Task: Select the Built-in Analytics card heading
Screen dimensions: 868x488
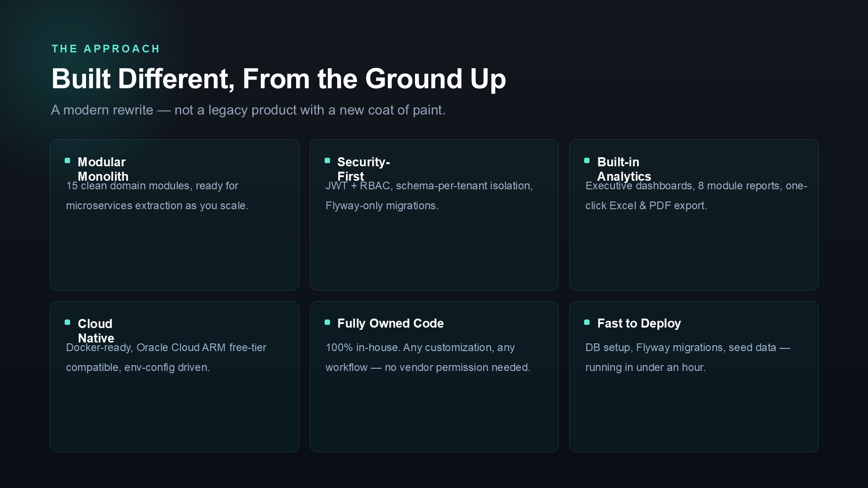Action: coord(624,169)
